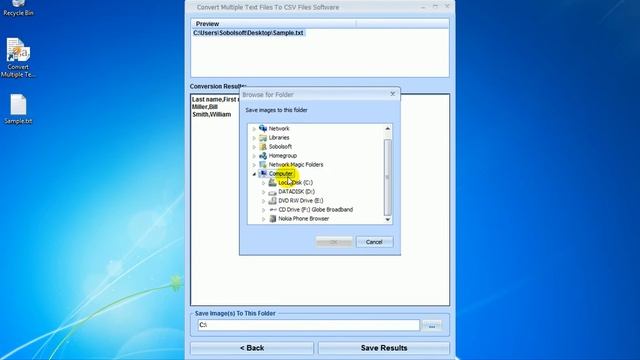Expand the DVD RW Drive (E:) node
Screen dimensions: 640x360
pyautogui.click(x=263, y=201)
